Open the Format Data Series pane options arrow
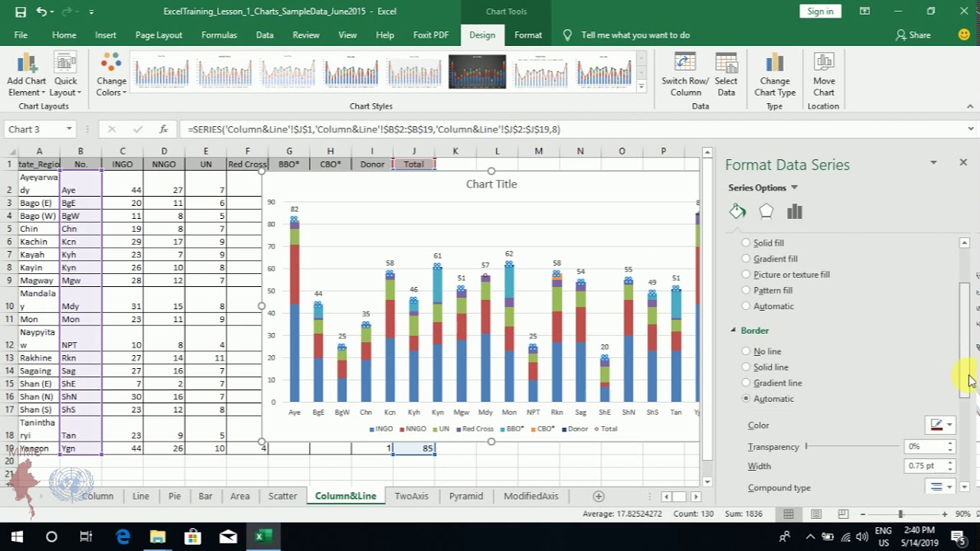Screen dimensions: 980x551 pyautogui.click(x=933, y=162)
